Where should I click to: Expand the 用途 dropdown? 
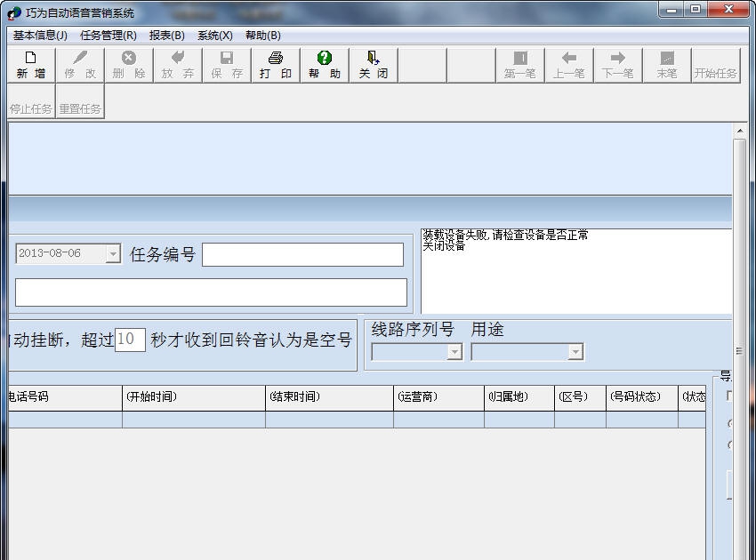pyautogui.click(x=575, y=352)
